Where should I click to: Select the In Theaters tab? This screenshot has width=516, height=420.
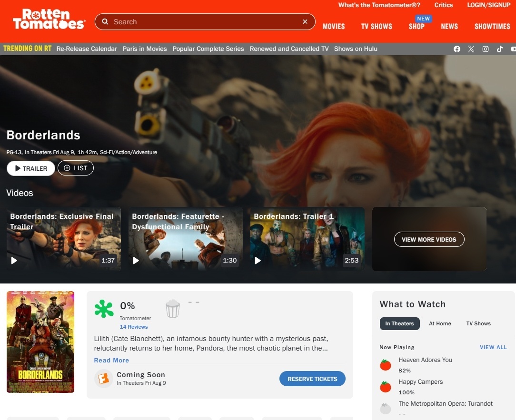pyautogui.click(x=399, y=323)
